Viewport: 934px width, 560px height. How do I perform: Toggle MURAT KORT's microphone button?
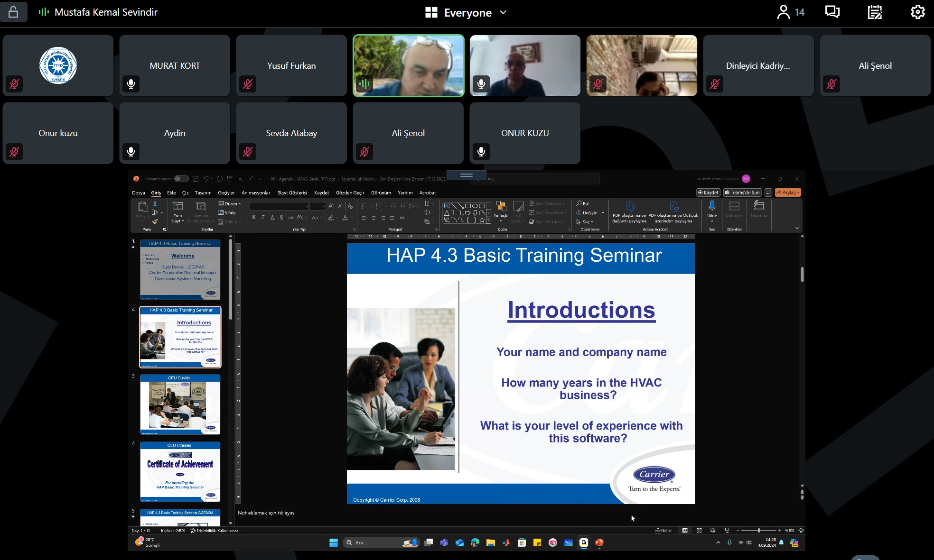click(131, 84)
